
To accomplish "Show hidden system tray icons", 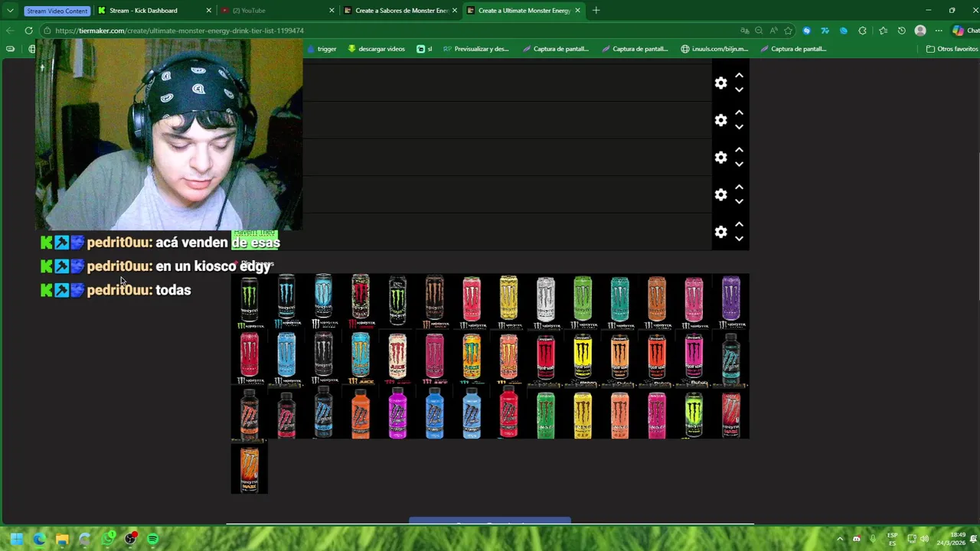I will point(840,539).
